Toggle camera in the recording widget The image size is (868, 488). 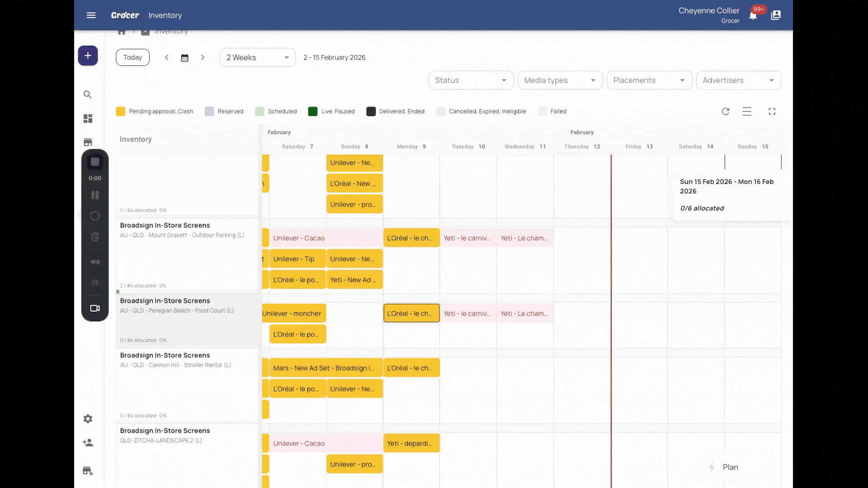(x=95, y=308)
